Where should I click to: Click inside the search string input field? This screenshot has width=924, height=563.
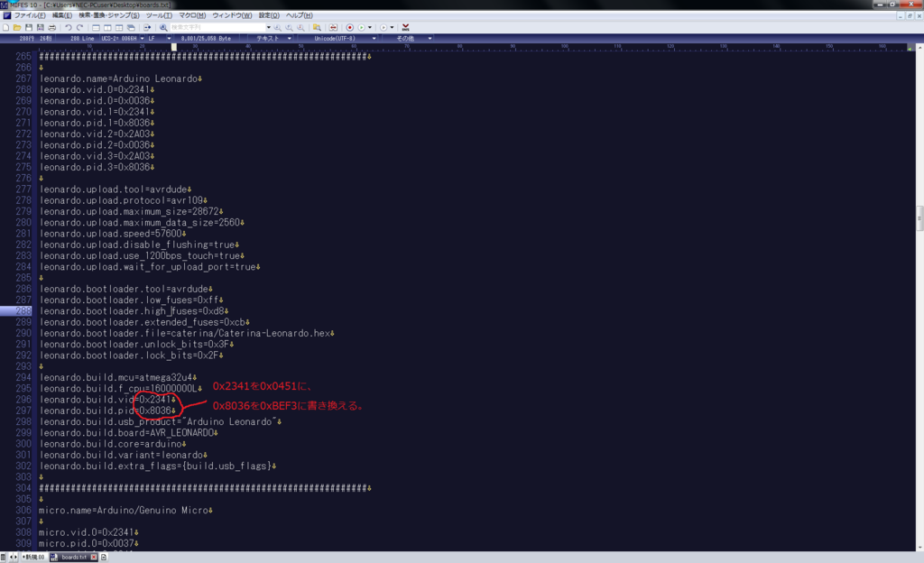[x=217, y=27]
